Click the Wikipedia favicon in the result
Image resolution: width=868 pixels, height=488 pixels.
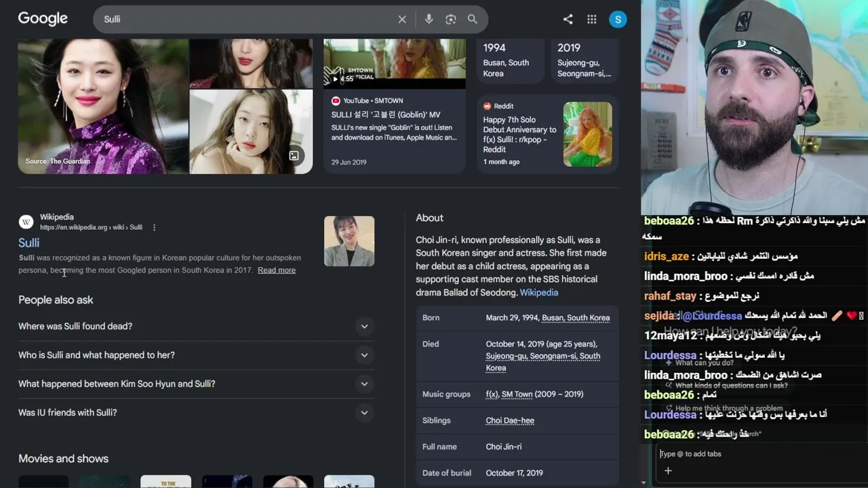pos(26,222)
